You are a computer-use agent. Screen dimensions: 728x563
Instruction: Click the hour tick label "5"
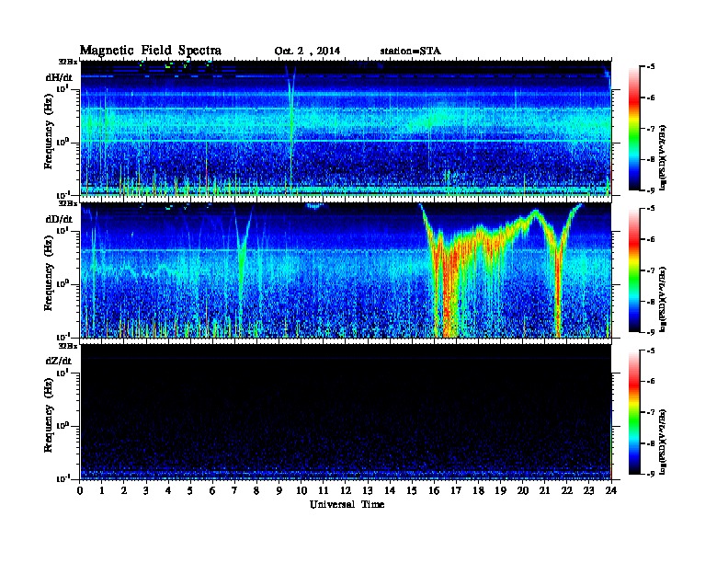tap(190, 491)
